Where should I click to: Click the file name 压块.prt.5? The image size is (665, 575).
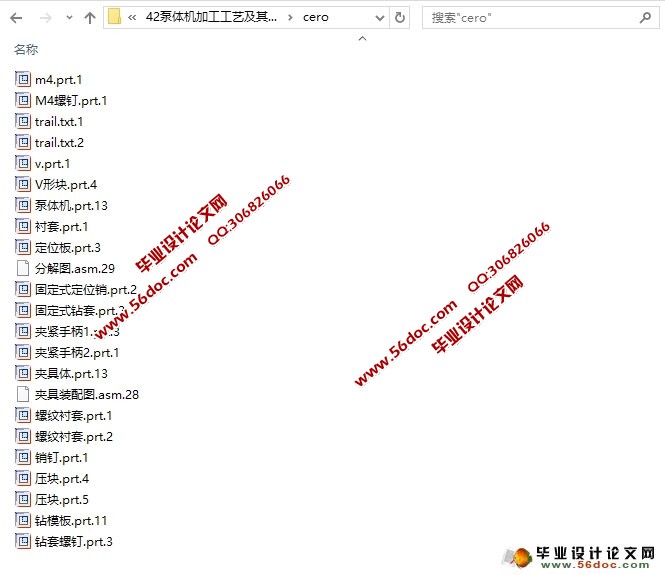click(62, 500)
